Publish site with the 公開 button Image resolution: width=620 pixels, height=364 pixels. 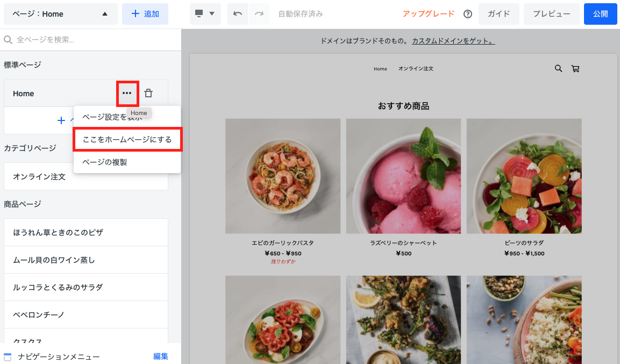(x=600, y=14)
